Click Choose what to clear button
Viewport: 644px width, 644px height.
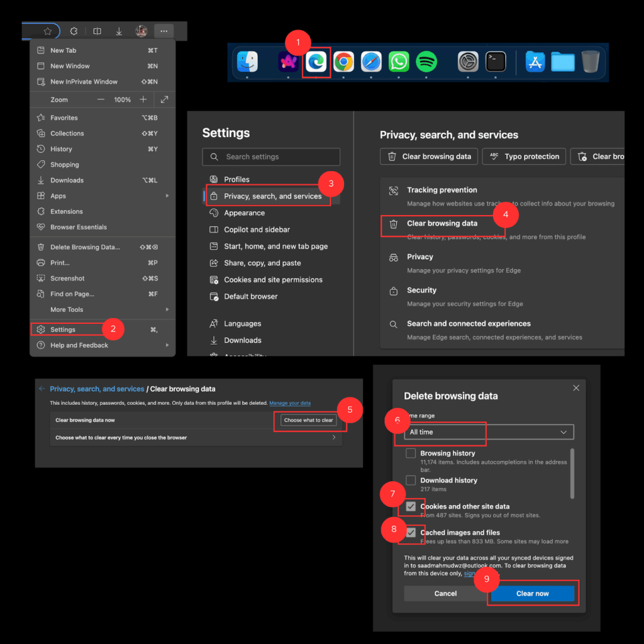pyautogui.click(x=308, y=420)
